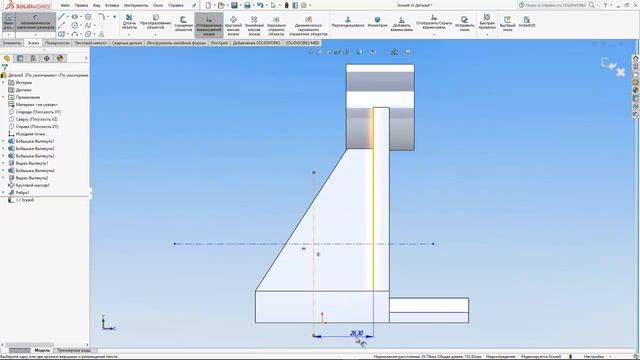This screenshot has height=360, width=640.
Task: Switch to the Листовой металл ribbon tab
Action: [x=90, y=43]
